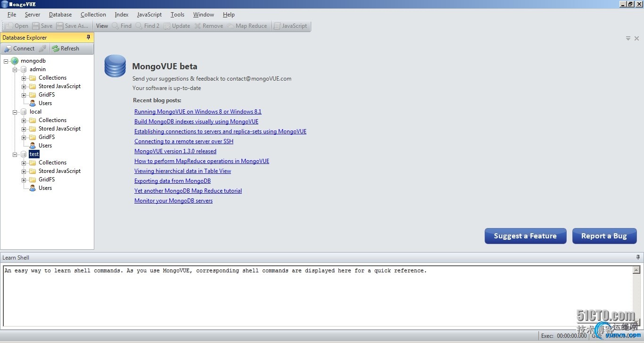Open 'Build MongoDB indexes visually' blog link

[196, 122]
